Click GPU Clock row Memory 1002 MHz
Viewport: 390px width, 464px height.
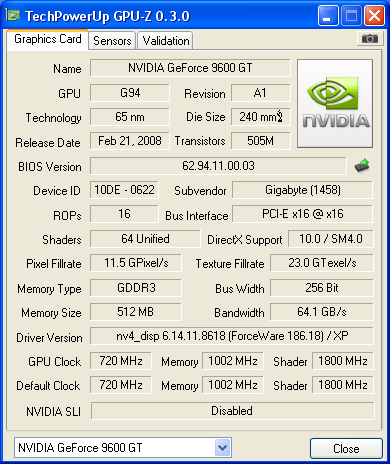[x=233, y=361]
